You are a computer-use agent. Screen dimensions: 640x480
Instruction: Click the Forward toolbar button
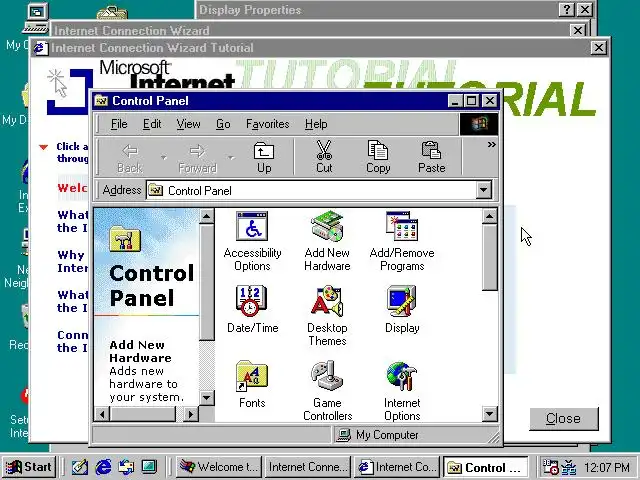click(198, 158)
